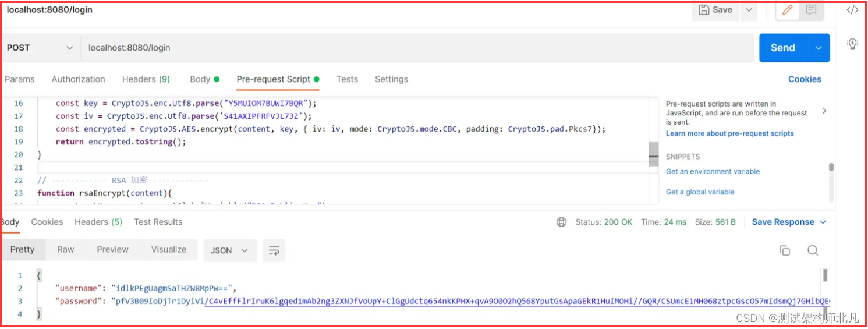
Task: Click the request URL input field
Action: (408, 48)
